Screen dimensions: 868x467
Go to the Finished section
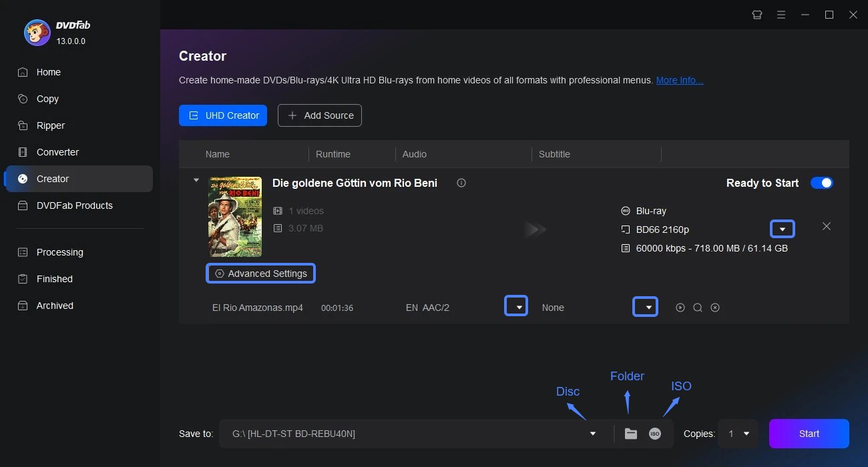point(53,279)
